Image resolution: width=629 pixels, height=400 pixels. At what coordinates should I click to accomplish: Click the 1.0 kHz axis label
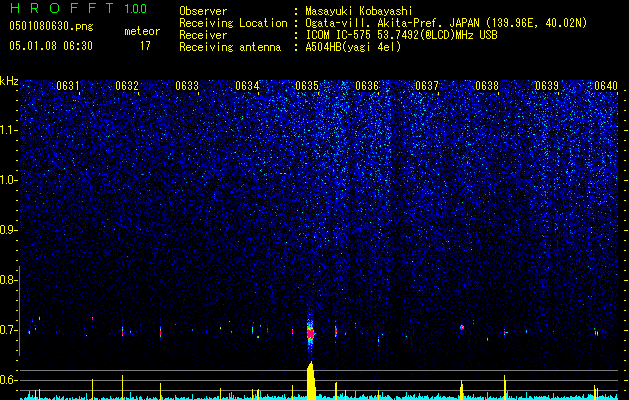(x=8, y=181)
